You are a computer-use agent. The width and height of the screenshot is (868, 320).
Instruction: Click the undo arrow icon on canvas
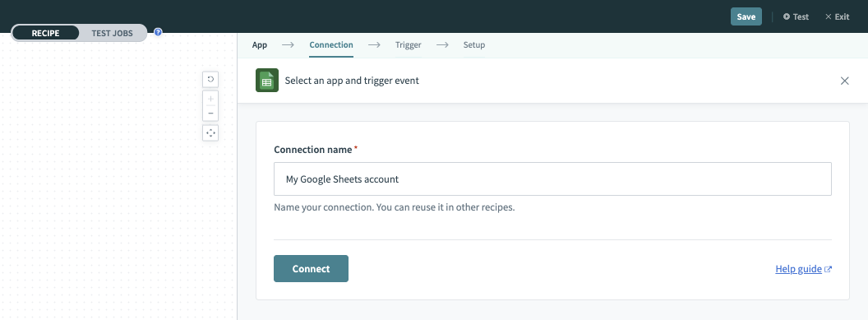pos(210,79)
